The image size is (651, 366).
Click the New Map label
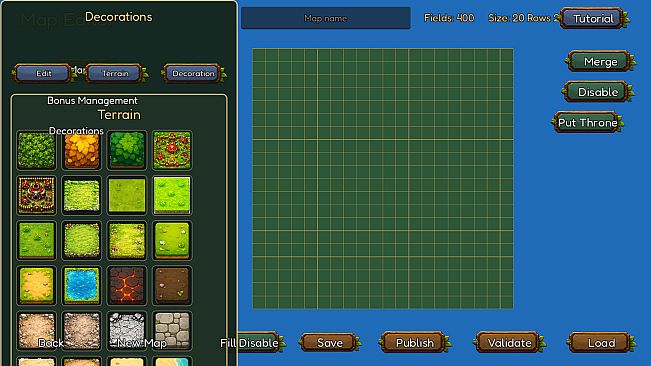pos(142,343)
